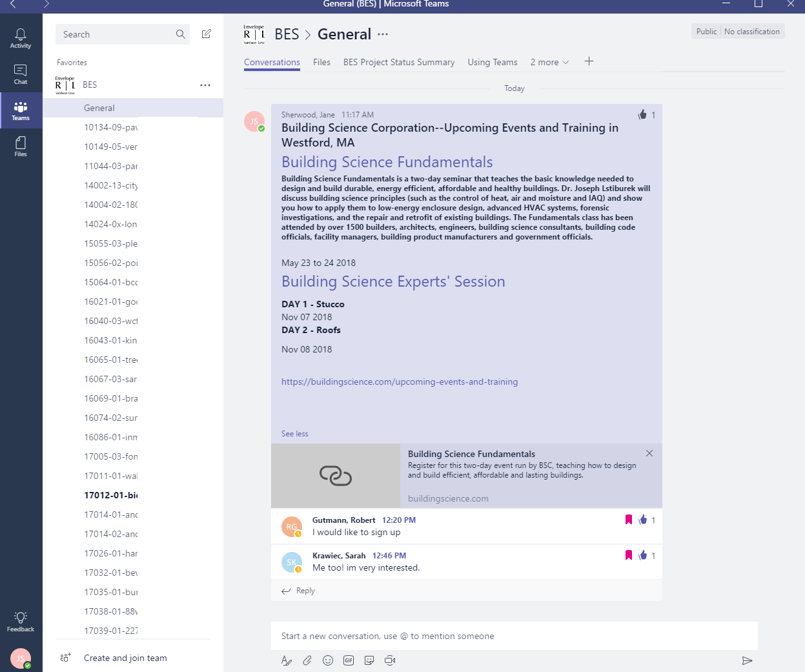
Task: Open the text Format options icon
Action: click(287, 660)
